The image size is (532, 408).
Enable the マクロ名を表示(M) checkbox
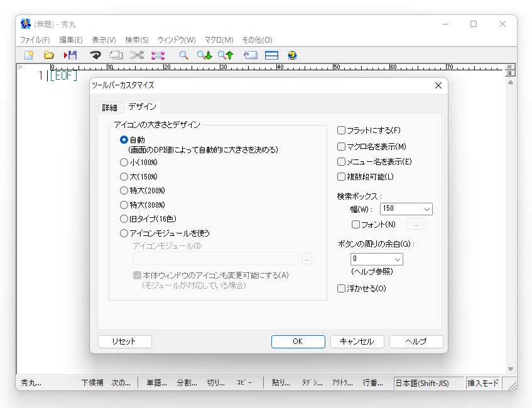coord(341,146)
